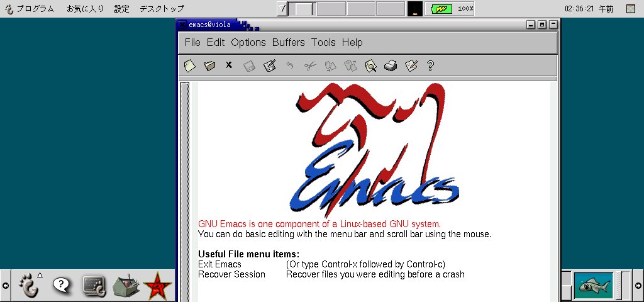Screen dimensions: 644x302
Task: Click the Paste toolbar icon
Action: [350, 65]
